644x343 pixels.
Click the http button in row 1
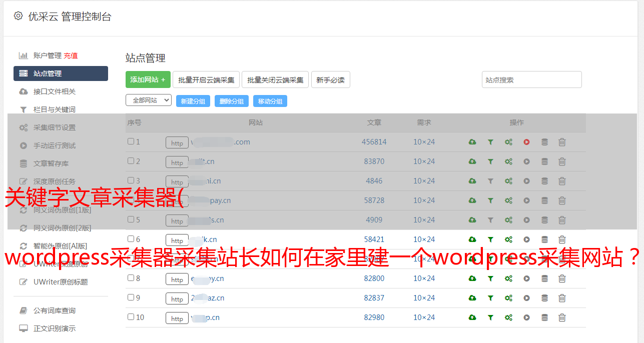[x=177, y=143]
